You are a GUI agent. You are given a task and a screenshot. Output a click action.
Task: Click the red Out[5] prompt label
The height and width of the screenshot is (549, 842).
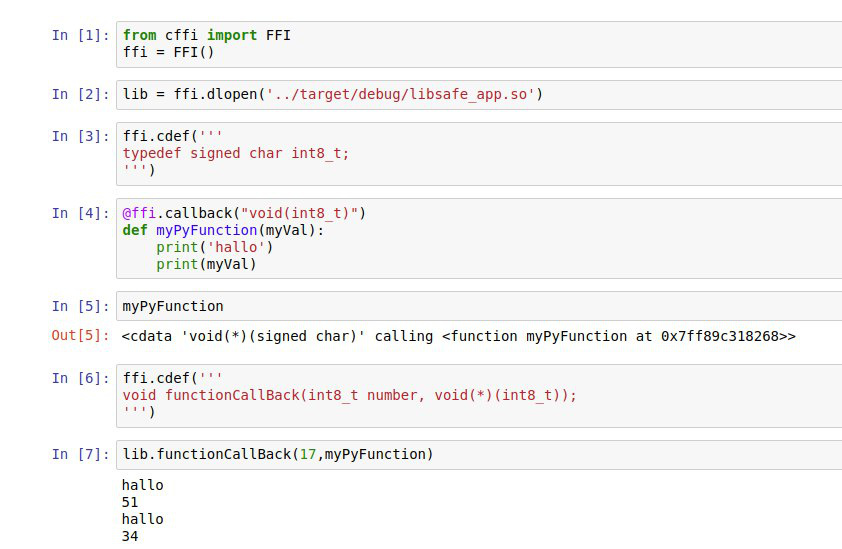coord(80,336)
